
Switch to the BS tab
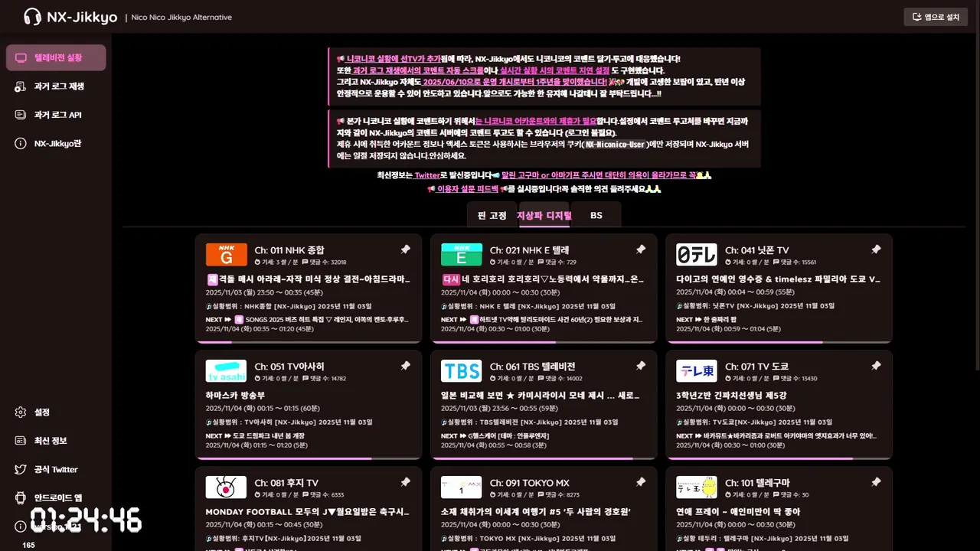coord(596,216)
